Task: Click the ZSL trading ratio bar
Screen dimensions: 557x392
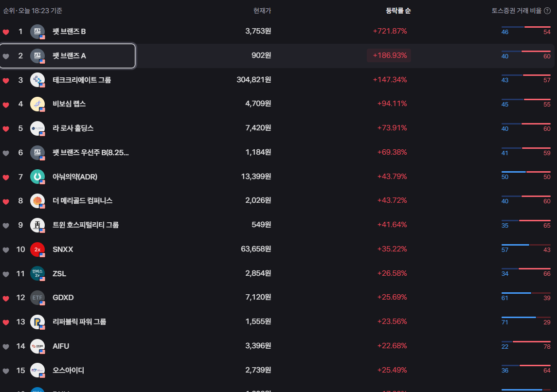Action: 526,269
